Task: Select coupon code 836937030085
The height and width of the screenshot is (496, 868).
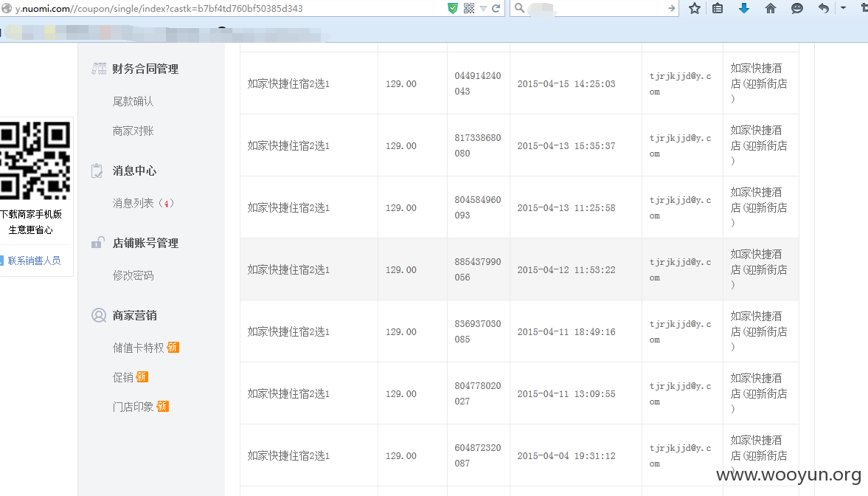Action: click(x=478, y=332)
